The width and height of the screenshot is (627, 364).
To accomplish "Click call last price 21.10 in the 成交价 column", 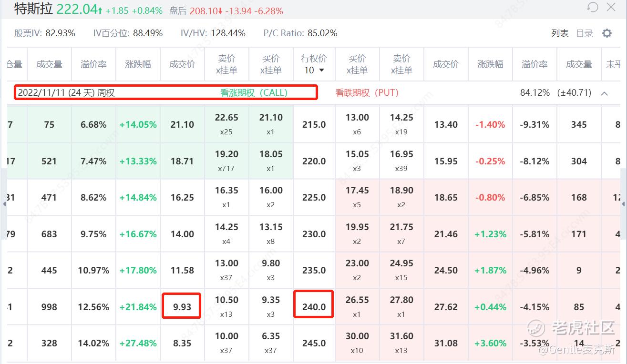I will point(182,125).
